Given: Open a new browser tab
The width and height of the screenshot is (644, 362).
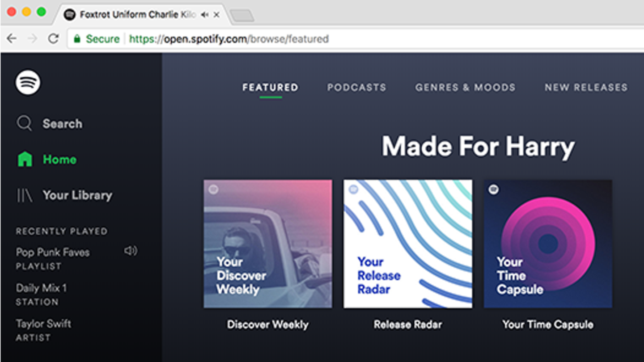Looking at the screenshot, I should coord(242,16).
